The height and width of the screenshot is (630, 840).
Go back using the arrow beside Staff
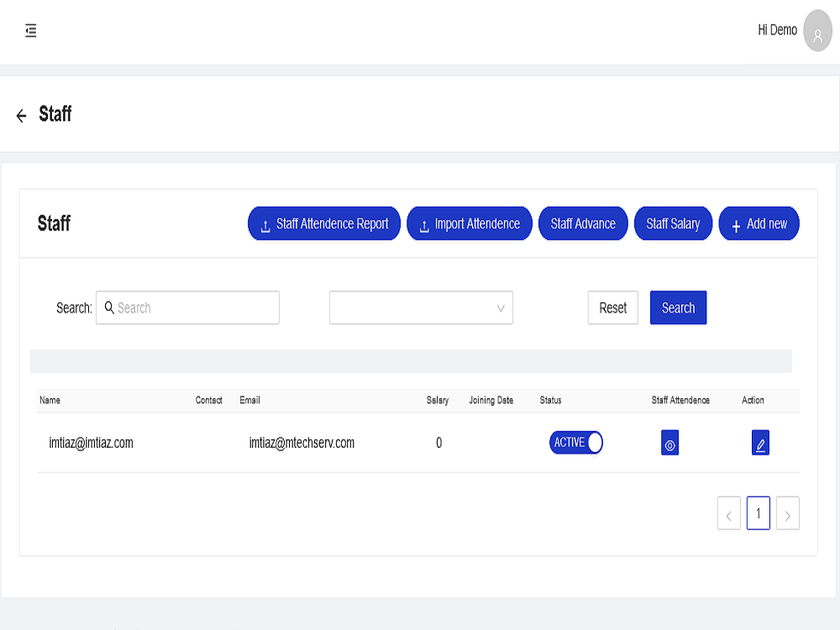click(x=22, y=115)
